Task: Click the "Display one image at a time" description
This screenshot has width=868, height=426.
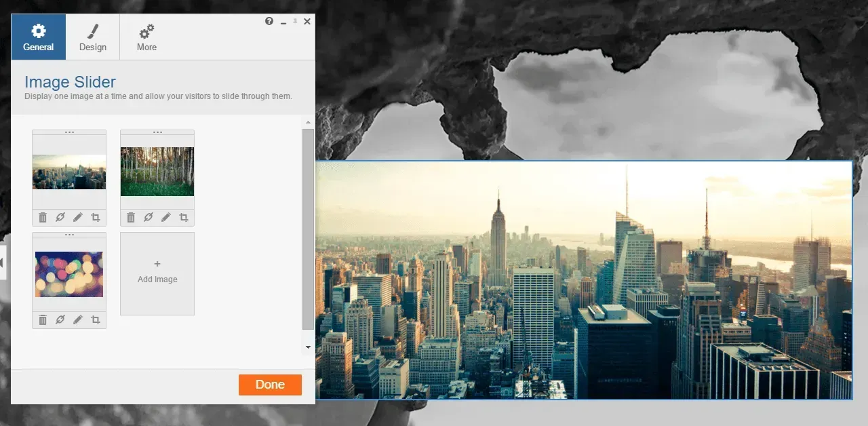Action: click(x=158, y=96)
